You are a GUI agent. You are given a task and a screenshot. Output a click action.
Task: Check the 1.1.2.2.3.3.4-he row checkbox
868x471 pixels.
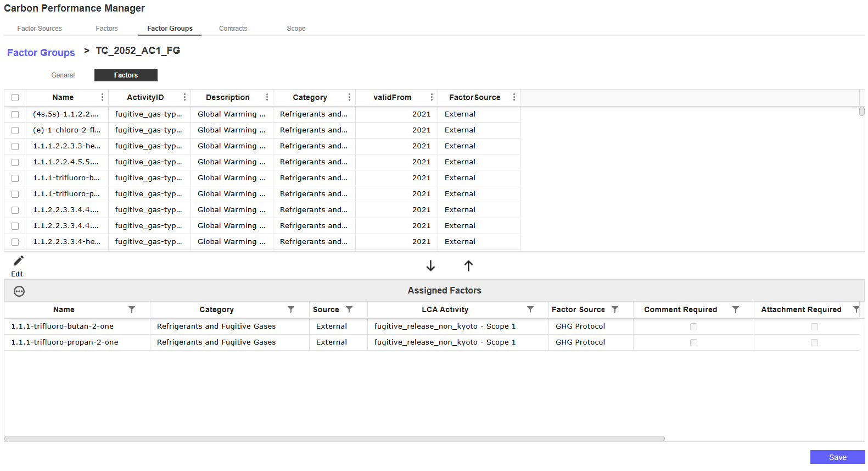pos(15,242)
